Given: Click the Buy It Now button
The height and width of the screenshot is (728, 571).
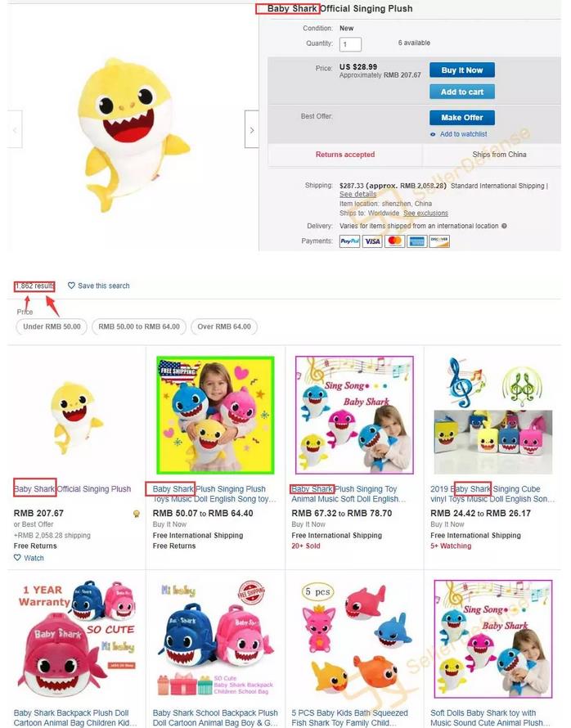Looking at the screenshot, I should (462, 70).
